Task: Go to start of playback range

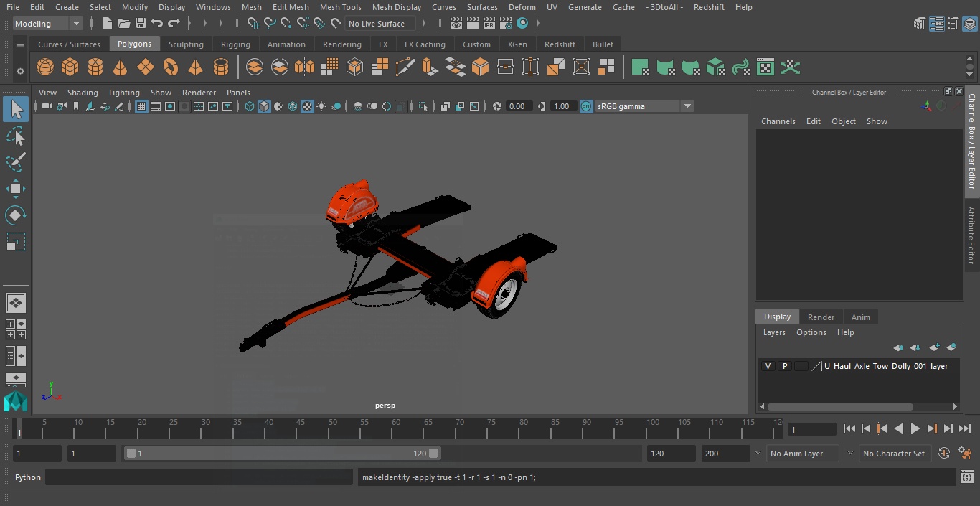Action: [849, 428]
